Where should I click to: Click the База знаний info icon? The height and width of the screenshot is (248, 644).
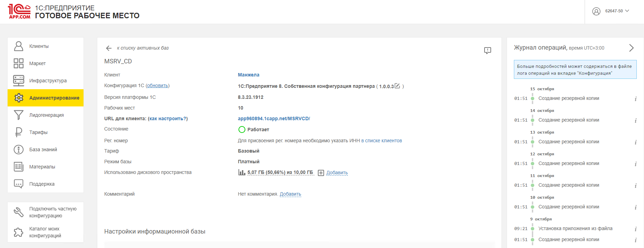click(x=19, y=149)
